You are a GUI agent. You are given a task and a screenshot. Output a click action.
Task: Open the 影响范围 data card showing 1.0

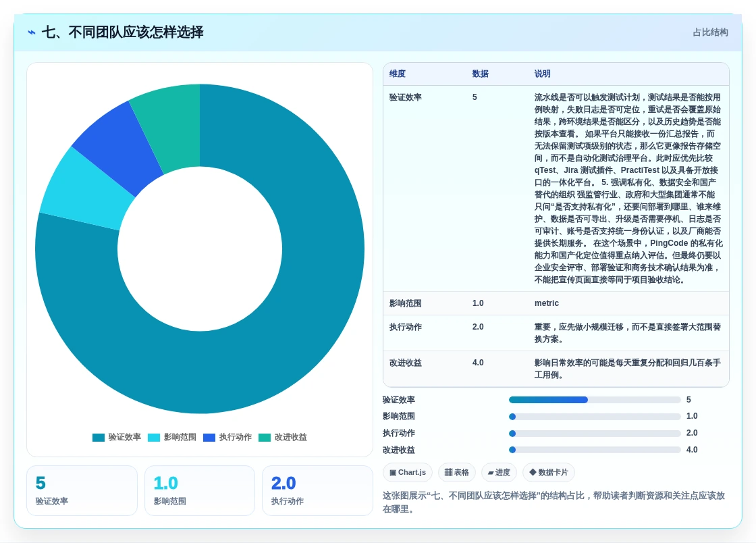[200, 490]
